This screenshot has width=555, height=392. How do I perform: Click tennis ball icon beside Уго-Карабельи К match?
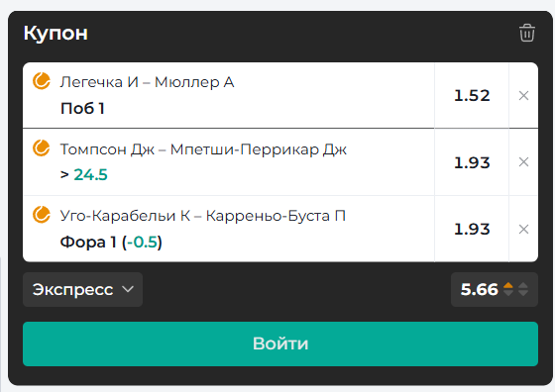(42, 215)
